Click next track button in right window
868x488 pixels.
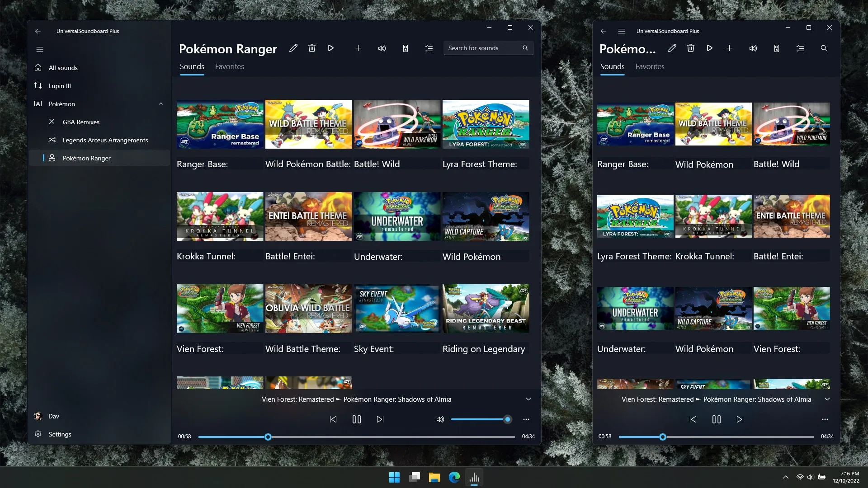point(740,419)
